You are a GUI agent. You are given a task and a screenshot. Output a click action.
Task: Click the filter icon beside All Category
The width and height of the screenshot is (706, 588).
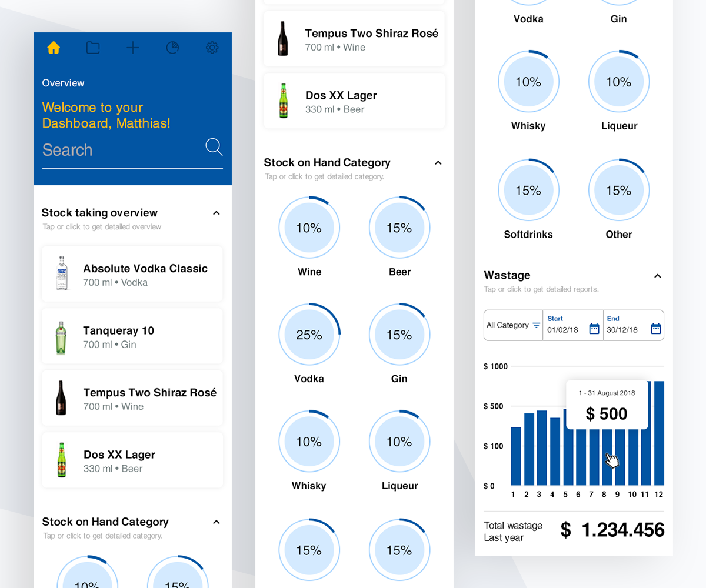536,325
